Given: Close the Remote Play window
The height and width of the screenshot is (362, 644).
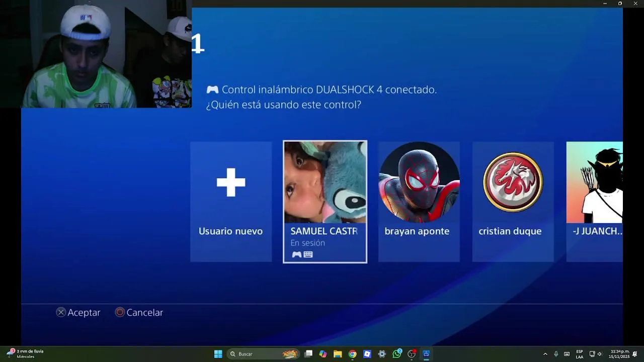Looking at the screenshot, I should (x=635, y=4).
